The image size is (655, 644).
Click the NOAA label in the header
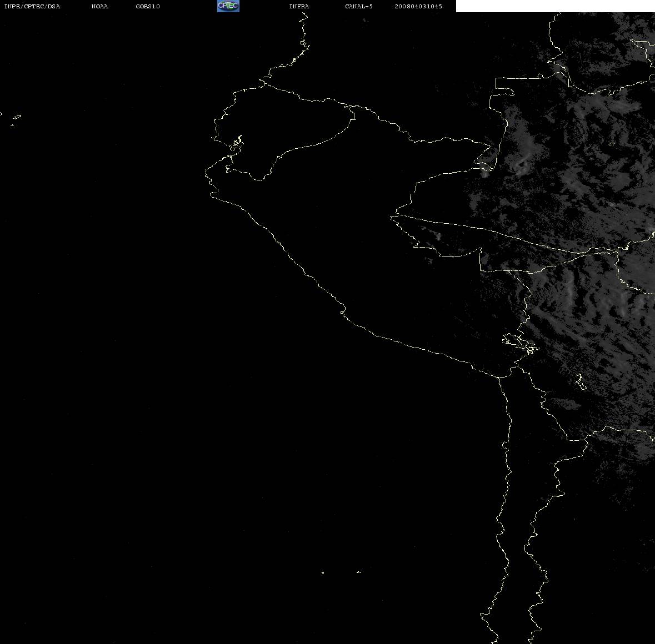(99, 6)
